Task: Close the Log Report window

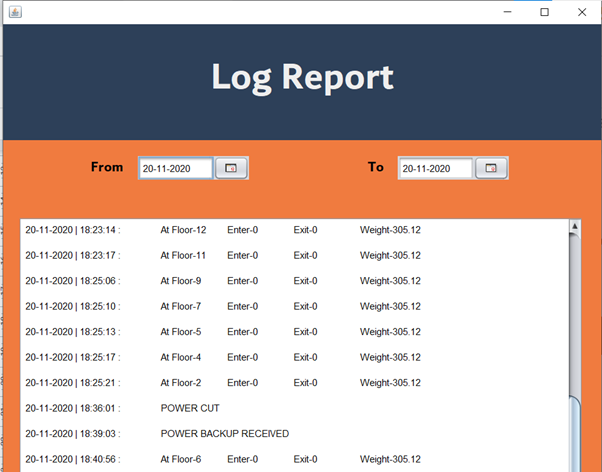Action: pos(582,12)
